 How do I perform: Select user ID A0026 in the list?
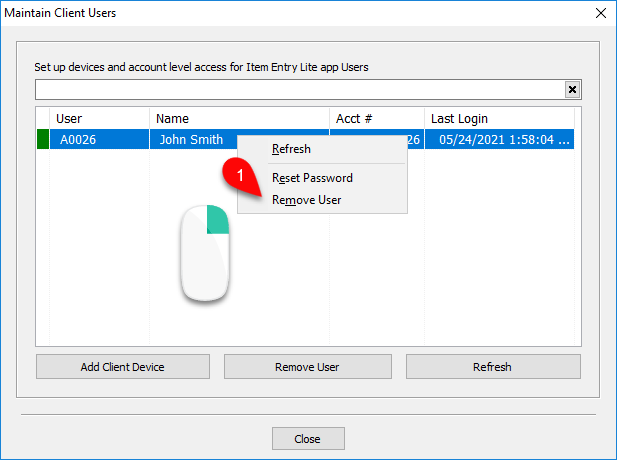(x=78, y=140)
